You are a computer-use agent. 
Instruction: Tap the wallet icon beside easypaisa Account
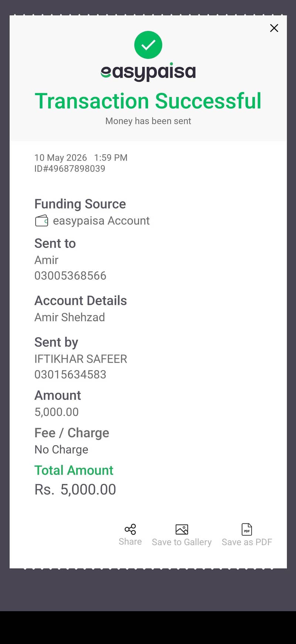[x=41, y=221]
